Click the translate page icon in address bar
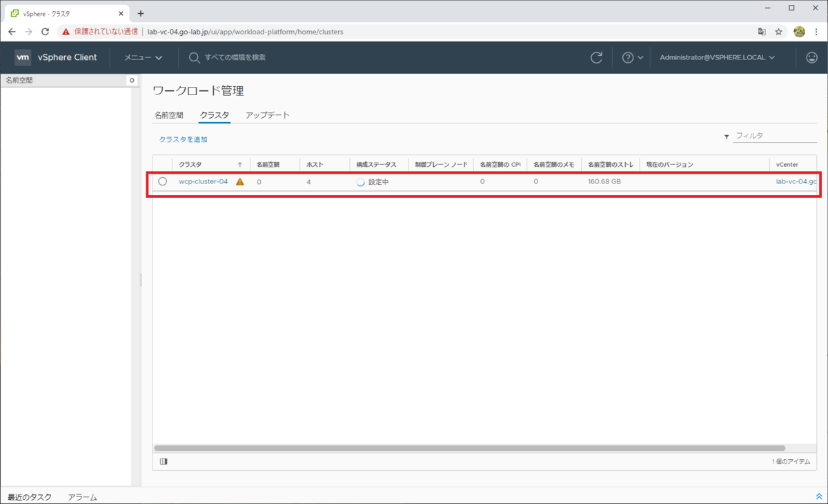 click(762, 32)
